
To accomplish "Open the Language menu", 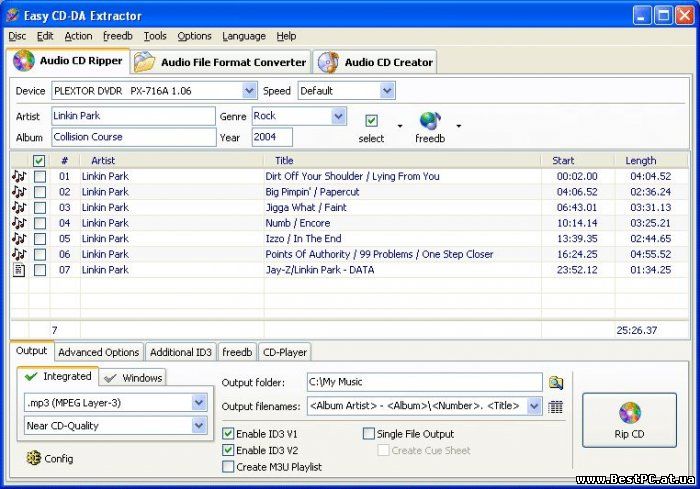I will [x=244, y=36].
